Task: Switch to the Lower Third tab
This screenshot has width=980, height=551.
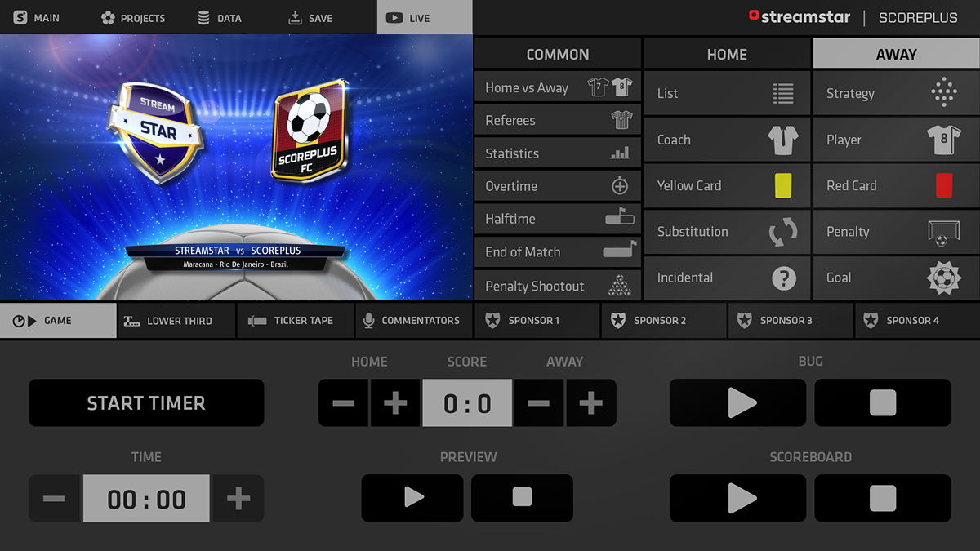Action: tap(176, 320)
